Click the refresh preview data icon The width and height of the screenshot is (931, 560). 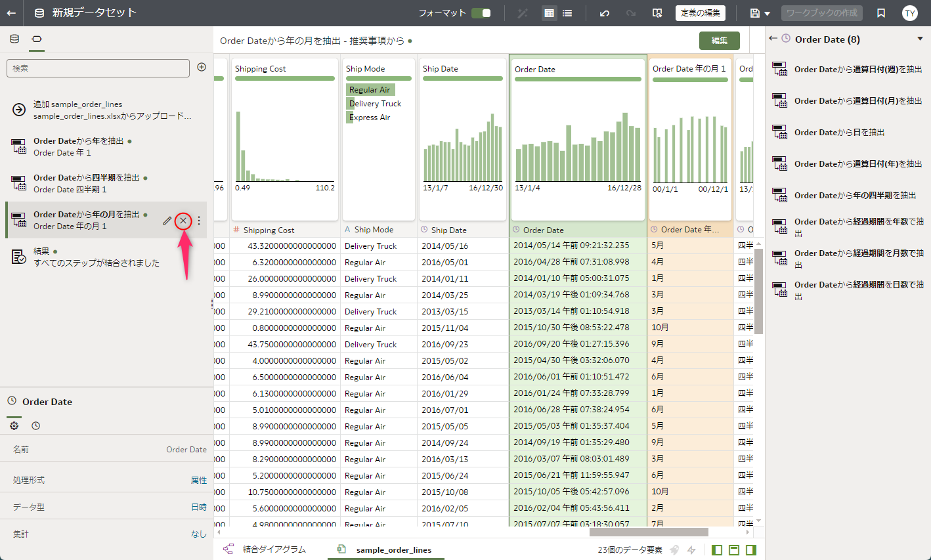[657, 13]
